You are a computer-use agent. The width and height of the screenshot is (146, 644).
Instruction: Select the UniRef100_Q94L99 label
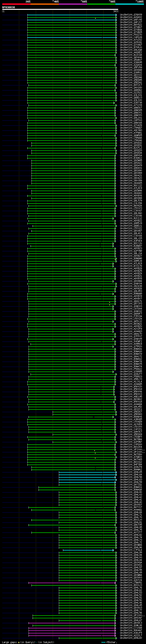pos(131,552)
